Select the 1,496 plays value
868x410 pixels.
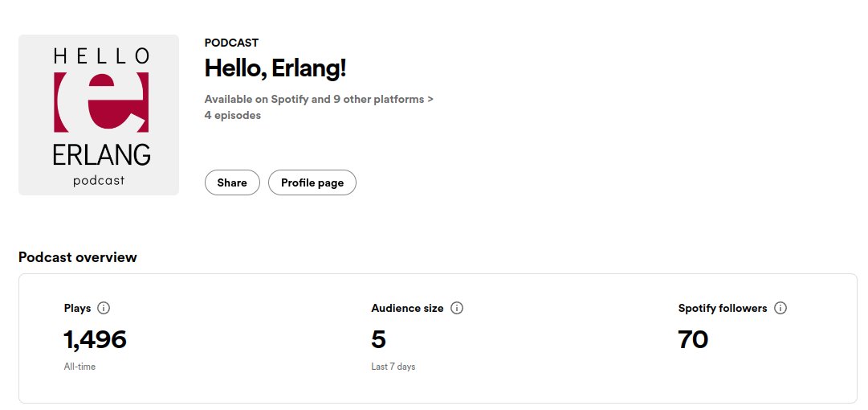point(96,339)
